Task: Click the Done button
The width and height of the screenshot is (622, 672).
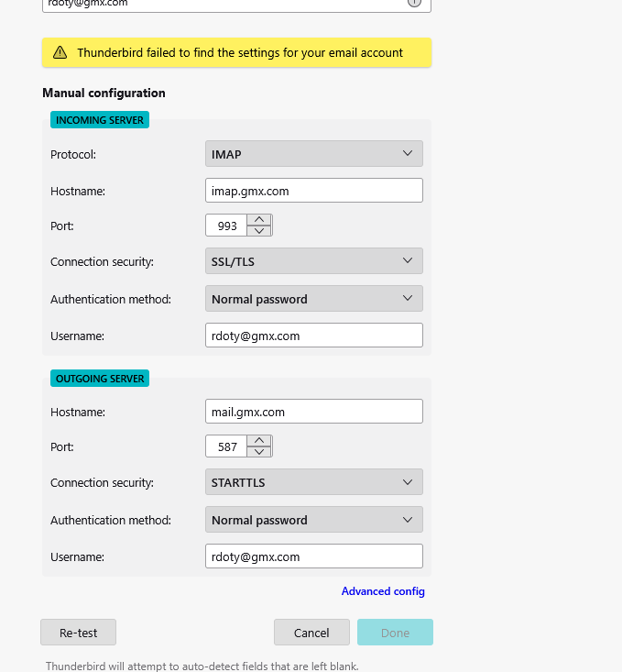Action: point(395,633)
